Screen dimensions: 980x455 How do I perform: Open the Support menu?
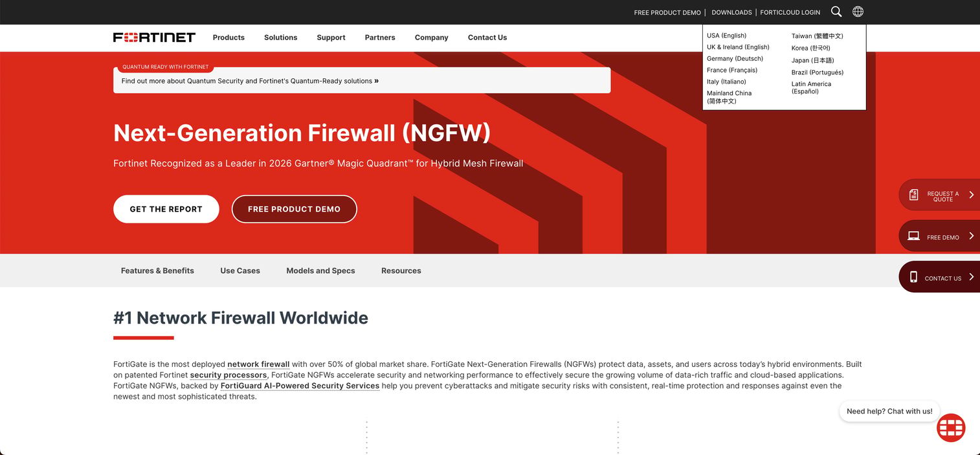[x=331, y=38]
